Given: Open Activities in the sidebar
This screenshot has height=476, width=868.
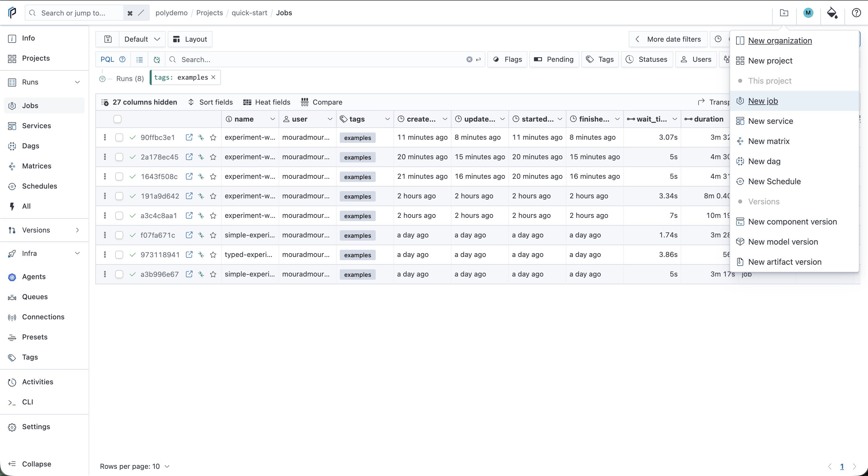Looking at the screenshot, I should point(44,382).
